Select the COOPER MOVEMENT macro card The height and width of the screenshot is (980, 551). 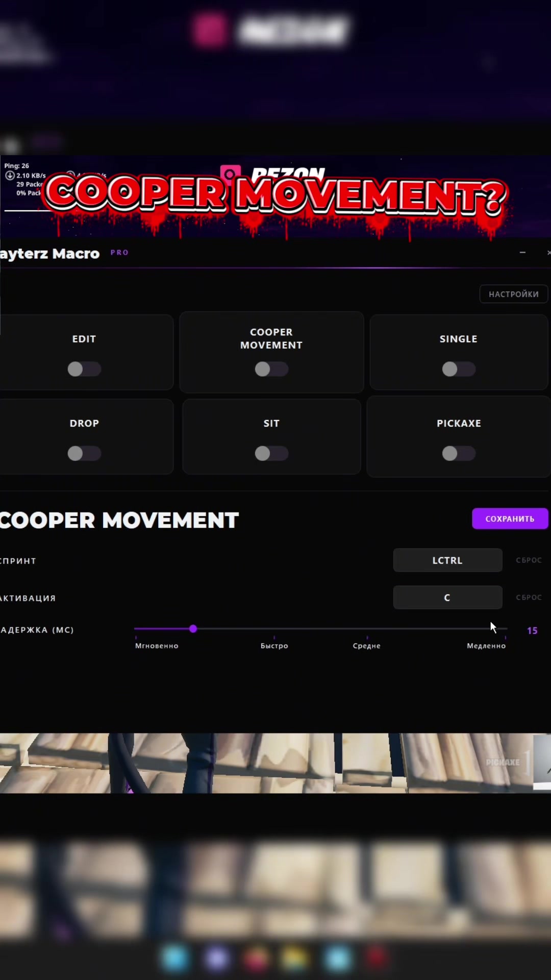pyautogui.click(x=271, y=352)
